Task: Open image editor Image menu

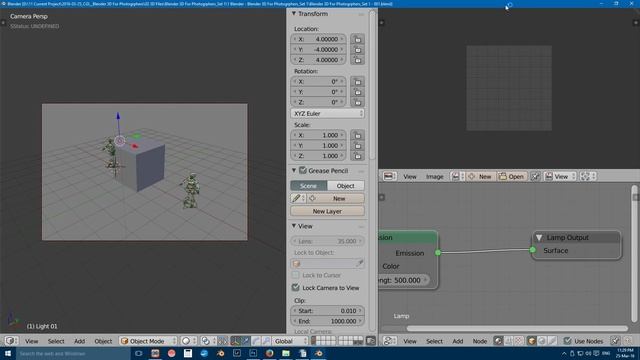Action: tap(434, 177)
